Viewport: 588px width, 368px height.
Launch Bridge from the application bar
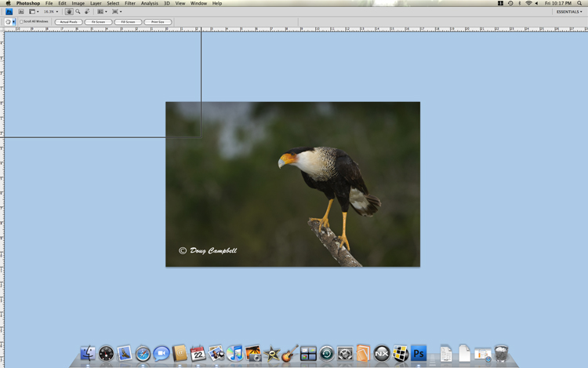point(21,12)
